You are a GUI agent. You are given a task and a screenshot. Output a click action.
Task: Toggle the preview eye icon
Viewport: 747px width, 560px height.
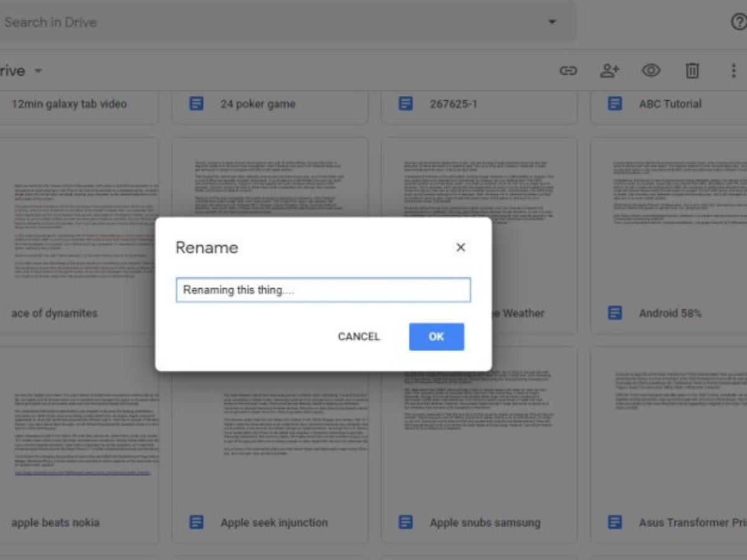[x=651, y=71]
